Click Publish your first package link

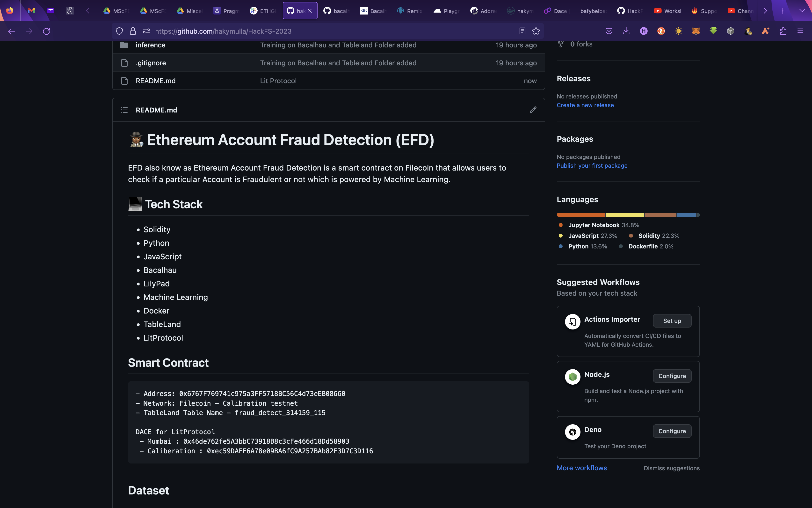coord(592,166)
